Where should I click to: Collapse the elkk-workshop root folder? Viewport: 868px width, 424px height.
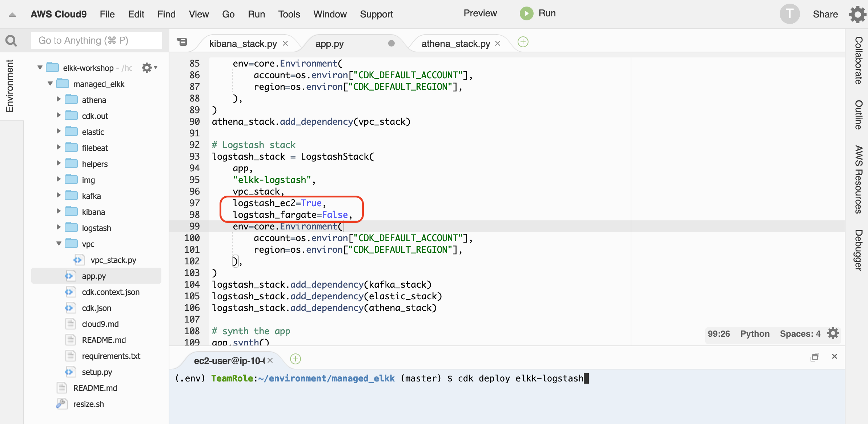tap(40, 68)
